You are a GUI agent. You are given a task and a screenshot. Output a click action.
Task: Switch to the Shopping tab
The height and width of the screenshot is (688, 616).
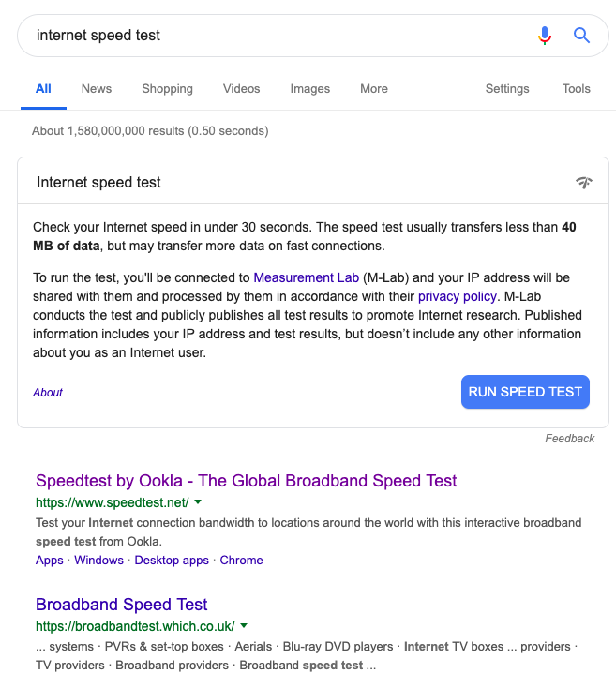click(x=167, y=89)
